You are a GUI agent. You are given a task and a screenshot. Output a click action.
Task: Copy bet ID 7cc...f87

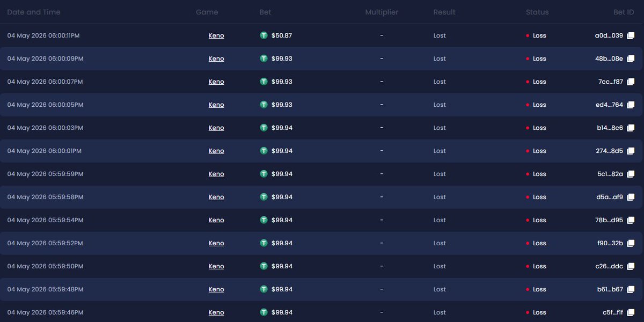pos(631,82)
